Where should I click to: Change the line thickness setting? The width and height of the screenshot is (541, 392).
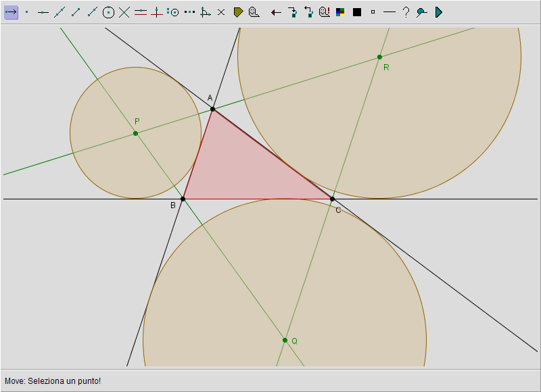pos(390,12)
